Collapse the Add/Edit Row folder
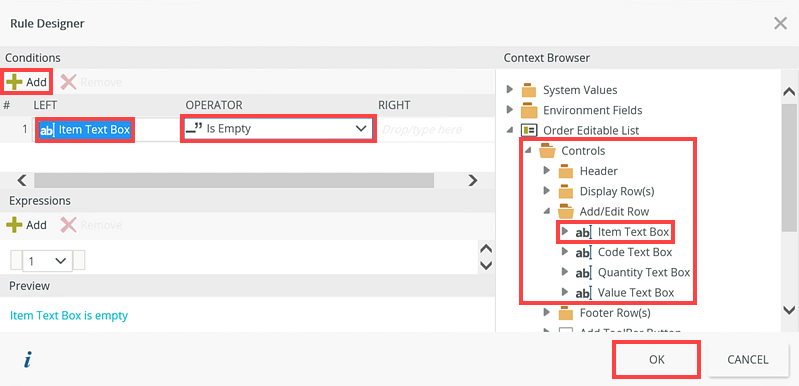Screen dimensions: 799x386 546,211
